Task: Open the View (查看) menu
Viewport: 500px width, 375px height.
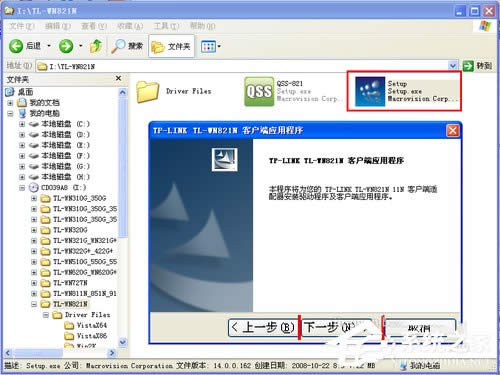Action: pyautogui.click(x=94, y=26)
